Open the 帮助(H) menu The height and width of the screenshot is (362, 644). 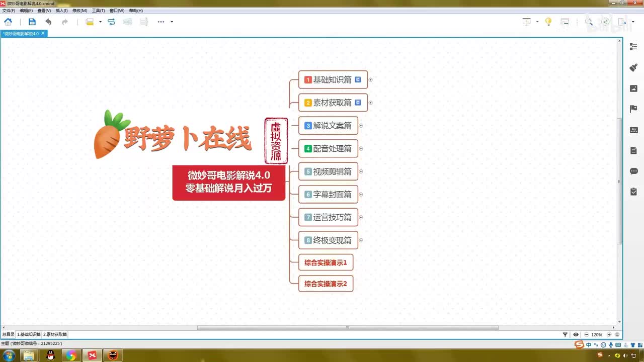[136, 11]
